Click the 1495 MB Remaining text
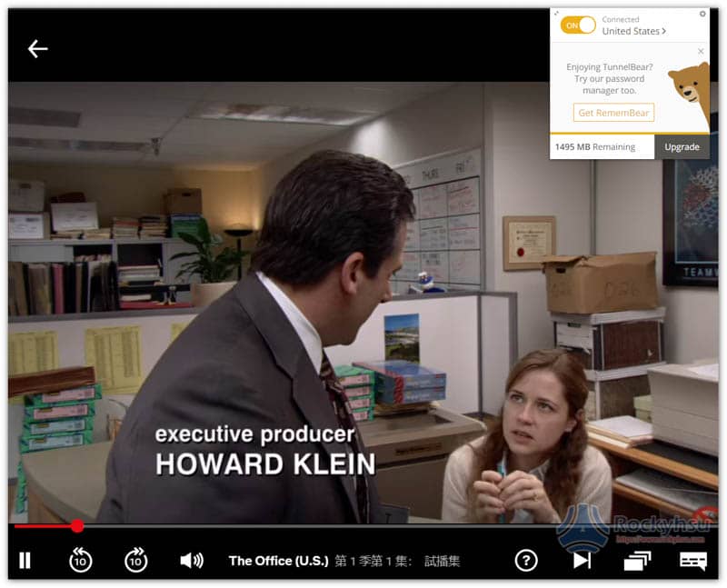This screenshot has width=727, height=588. pos(595,147)
